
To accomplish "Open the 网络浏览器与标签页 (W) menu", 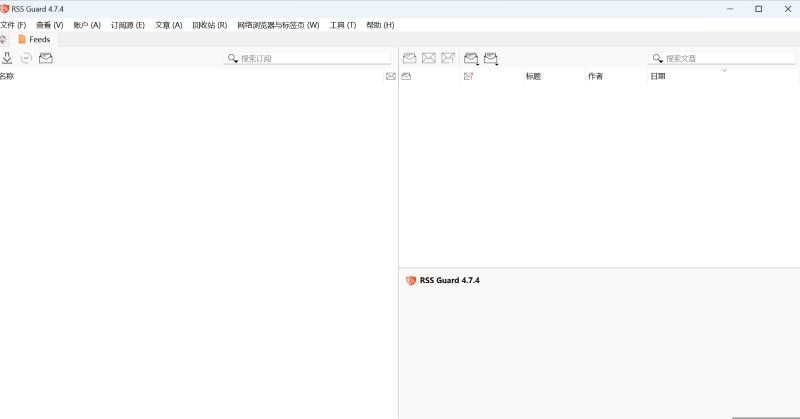I will [278, 25].
